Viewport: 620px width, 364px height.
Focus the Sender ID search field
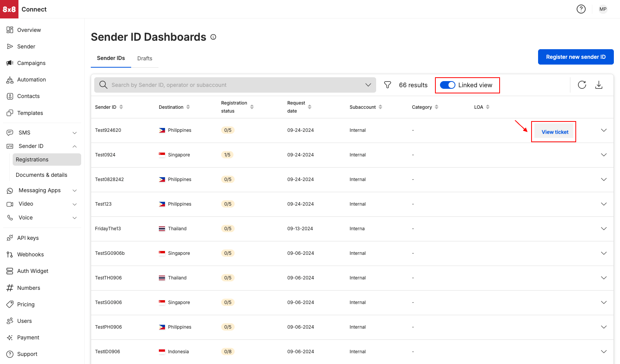[x=231, y=85]
